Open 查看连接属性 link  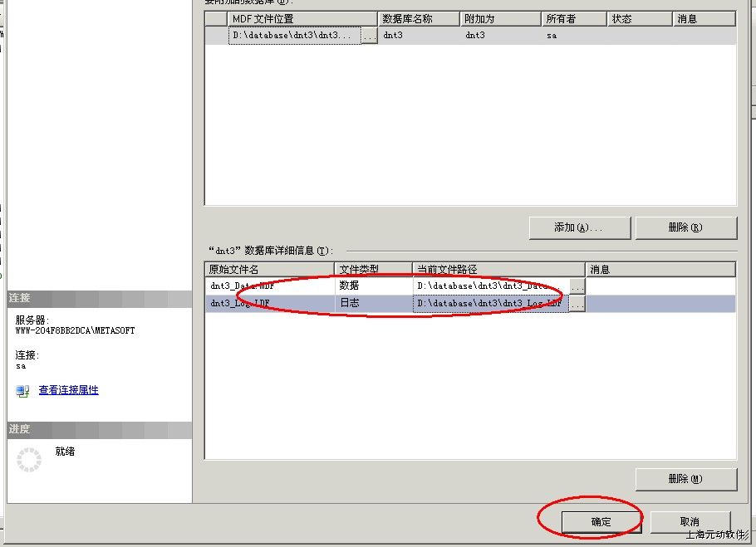[68, 390]
